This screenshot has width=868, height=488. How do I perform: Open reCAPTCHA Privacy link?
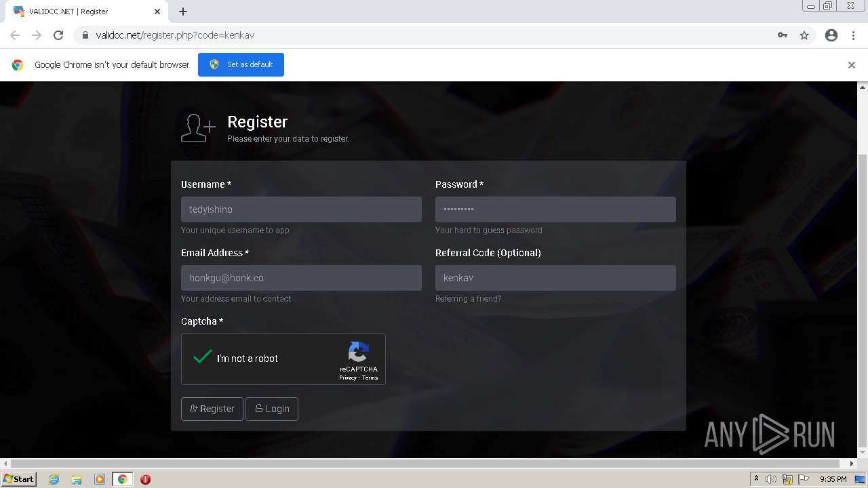pyautogui.click(x=348, y=378)
